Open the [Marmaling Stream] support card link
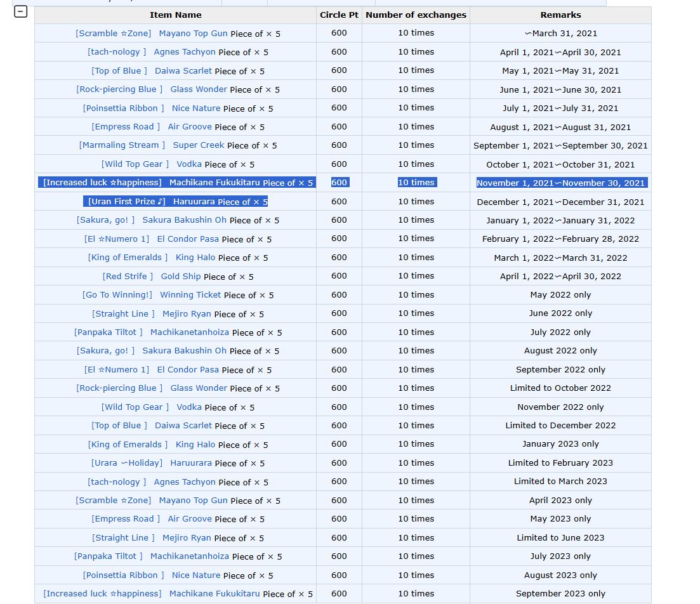 tap(122, 145)
